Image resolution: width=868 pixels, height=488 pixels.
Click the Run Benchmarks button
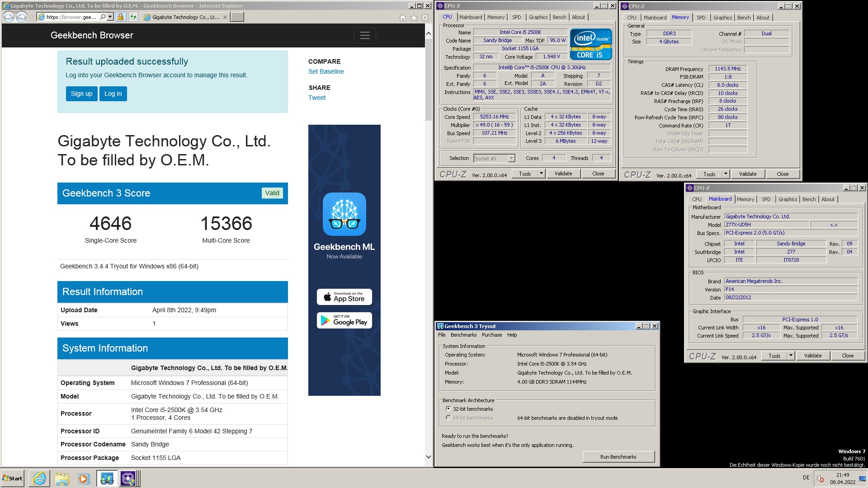click(618, 457)
